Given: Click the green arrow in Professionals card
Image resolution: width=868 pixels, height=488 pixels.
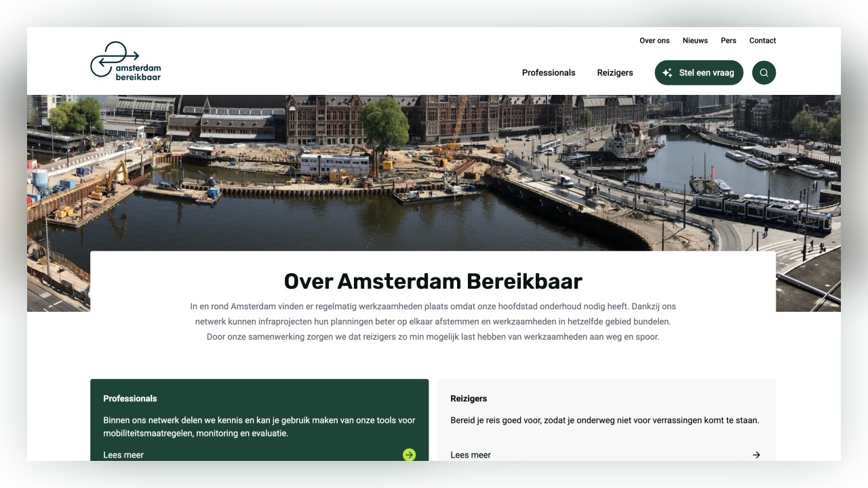Looking at the screenshot, I should pos(409,455).
